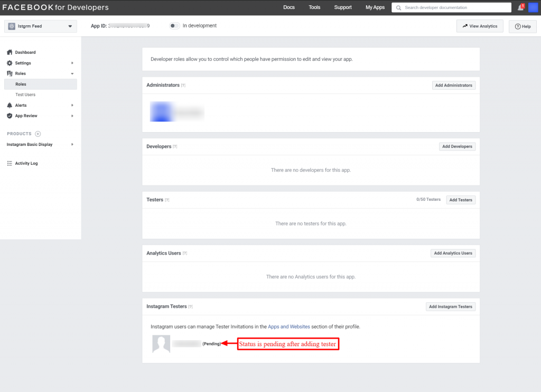The height and width of the screenshot is (392, 541).
Task: Click Add Analytics Users button
Action: [453, 253]
